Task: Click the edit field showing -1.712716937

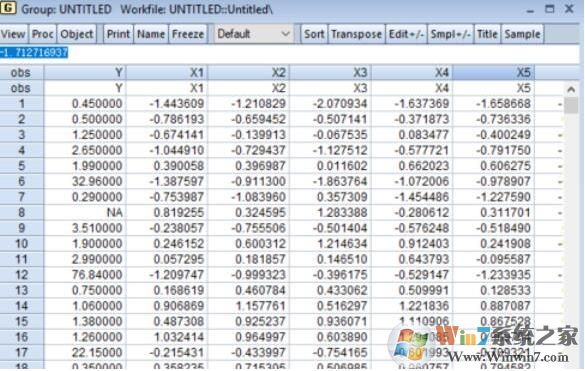Action: 290,53
